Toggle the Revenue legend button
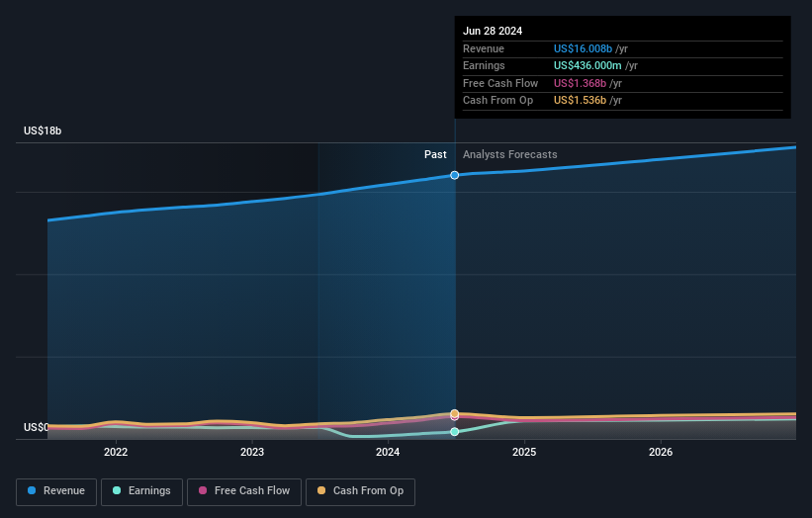The width and height of the screenshot is (812, 518). (56, 491)
